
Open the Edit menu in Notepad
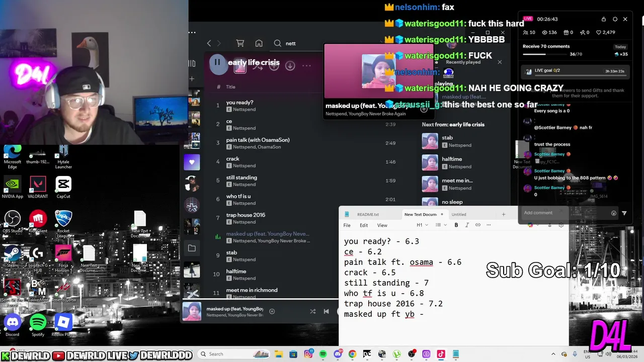pyautogui.click(x=364, y=225)
